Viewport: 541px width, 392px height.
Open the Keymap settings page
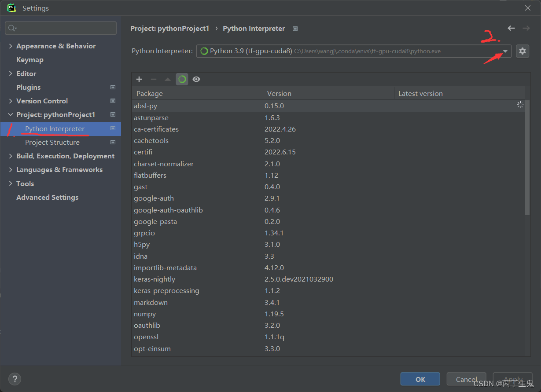30,60
